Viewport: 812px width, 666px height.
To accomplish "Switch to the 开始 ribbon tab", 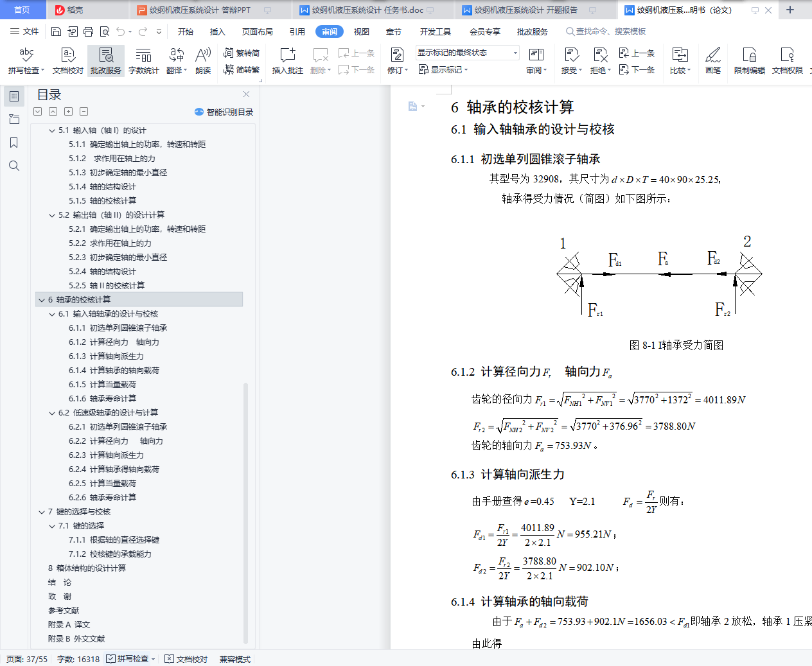I will pos(186,31).
